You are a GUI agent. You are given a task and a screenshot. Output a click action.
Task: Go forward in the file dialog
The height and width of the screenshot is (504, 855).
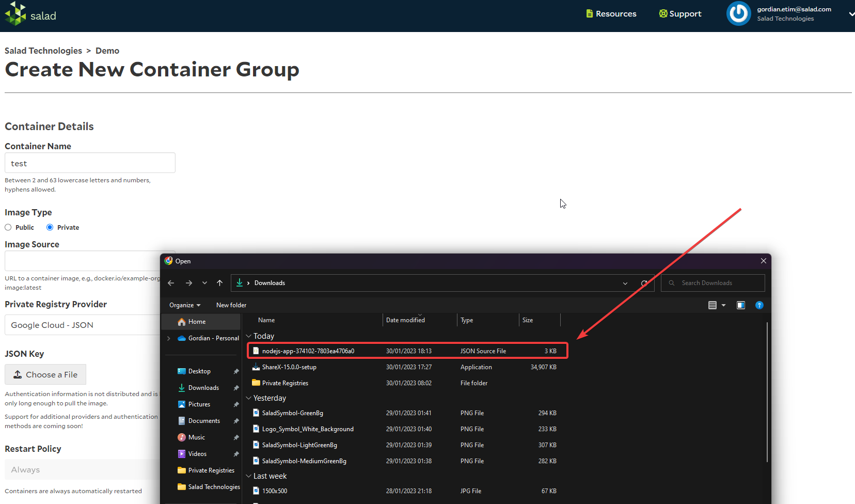click(189, 283)
